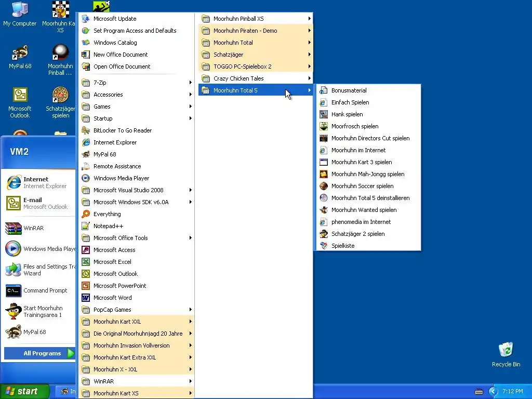
Task: Click Windows Media Player icon in All Programs
Action: click(86, 178)
